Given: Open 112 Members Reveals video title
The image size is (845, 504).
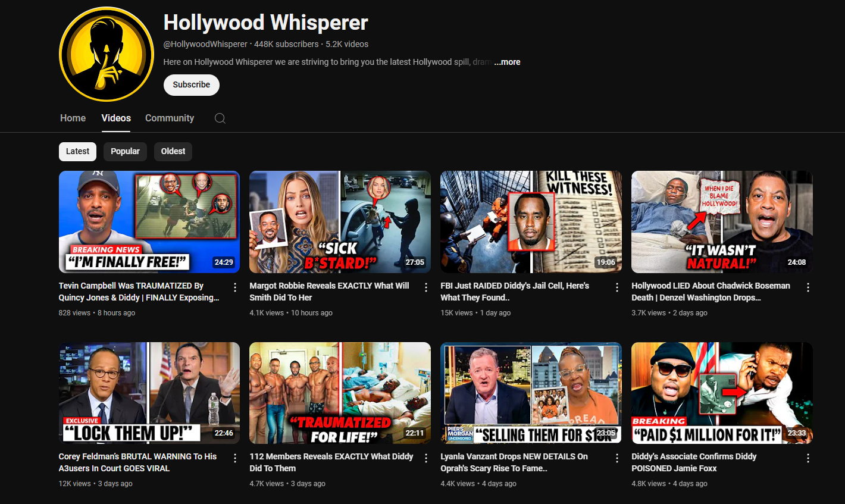Looking at the screenshot, I should (331, 462).
